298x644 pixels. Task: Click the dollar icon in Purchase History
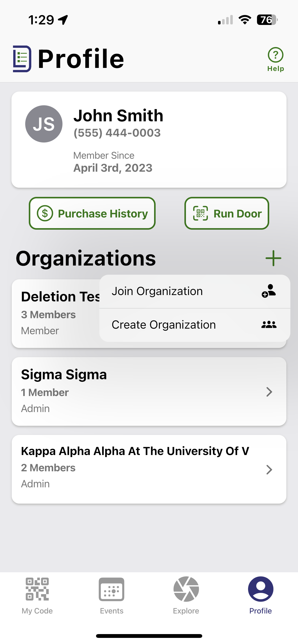(45, 213)
